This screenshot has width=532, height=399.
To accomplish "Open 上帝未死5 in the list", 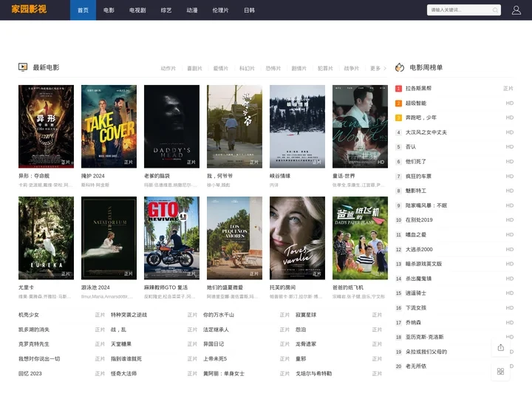I will [215, 358].
